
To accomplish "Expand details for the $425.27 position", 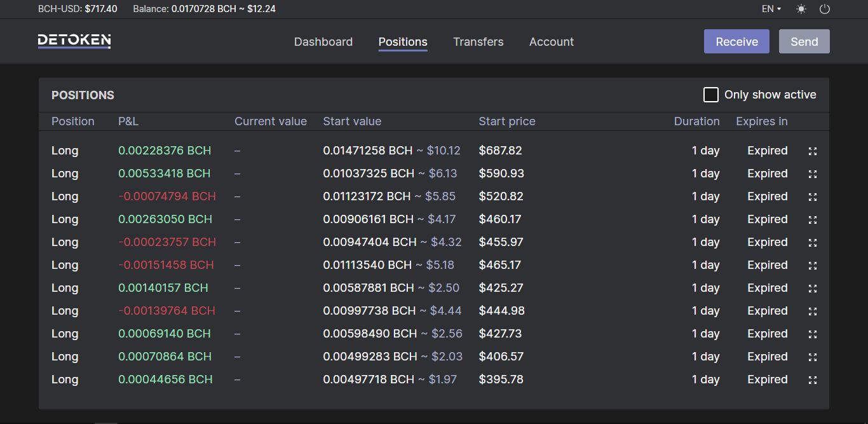I will [x=812, y=289].
